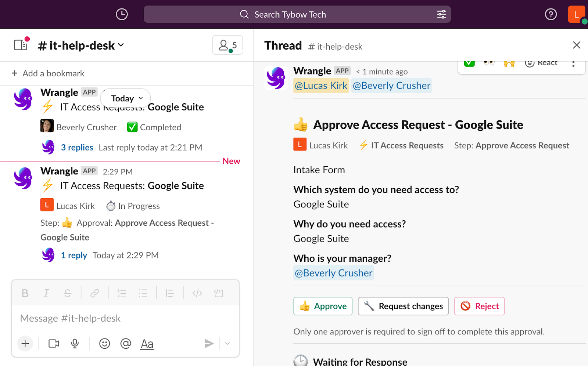React with the raised hands emoji
The width and height of the screenshot is (588, 366).
point(509,63)
